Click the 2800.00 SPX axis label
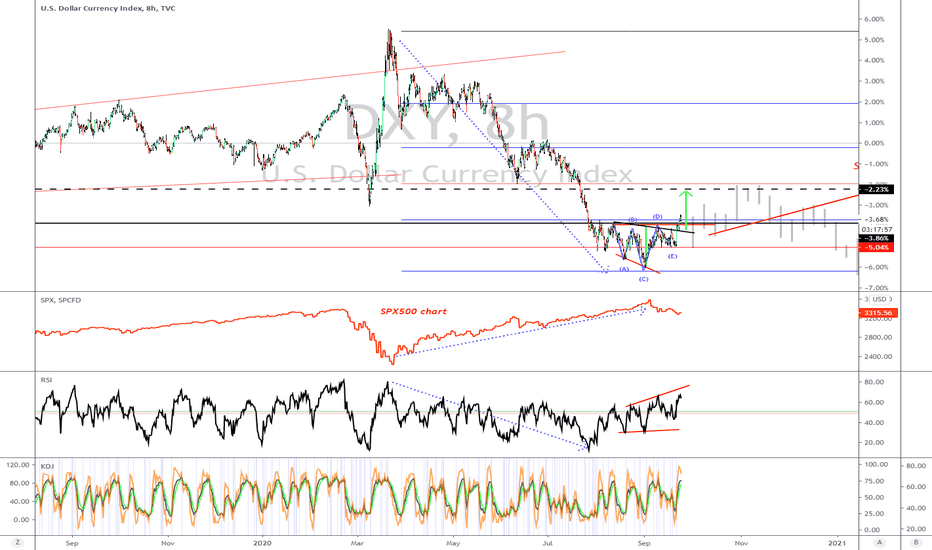Screen dimensions: 932x550 pyautogui.click(x=877, y=337)
